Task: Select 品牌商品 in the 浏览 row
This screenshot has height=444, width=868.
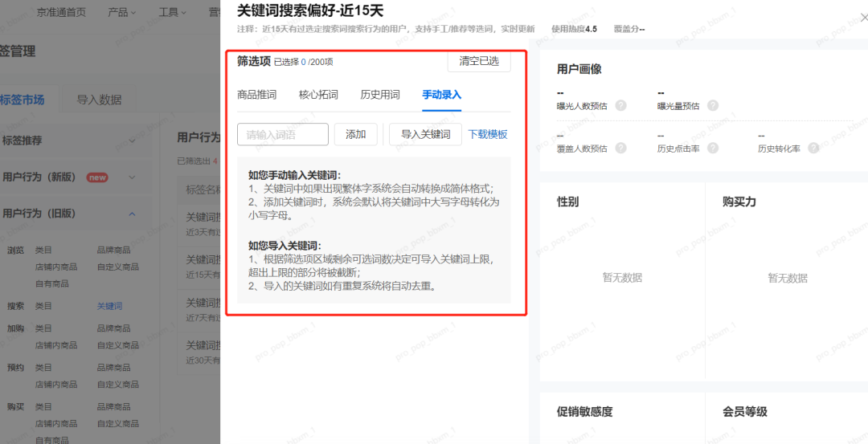Action: click(x=114, y=250)
